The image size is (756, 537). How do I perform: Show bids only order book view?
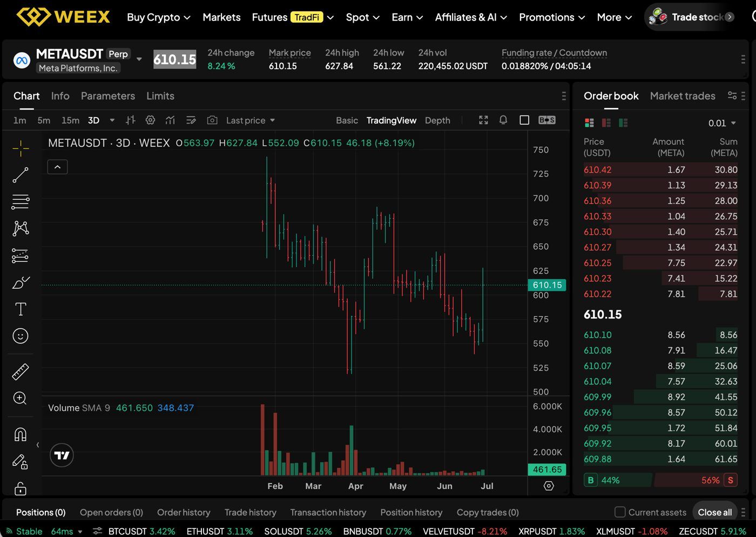point(623,123)
